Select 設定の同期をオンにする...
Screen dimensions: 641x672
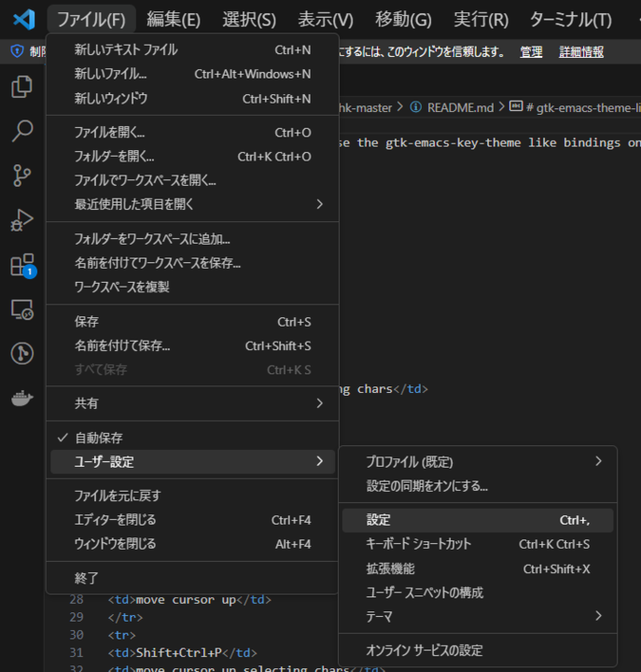(478, 485)
